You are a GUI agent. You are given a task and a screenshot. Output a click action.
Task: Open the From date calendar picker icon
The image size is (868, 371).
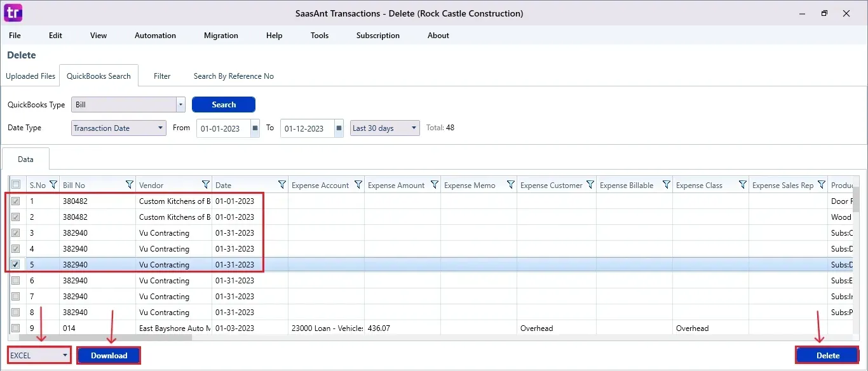tap(255, 128)
